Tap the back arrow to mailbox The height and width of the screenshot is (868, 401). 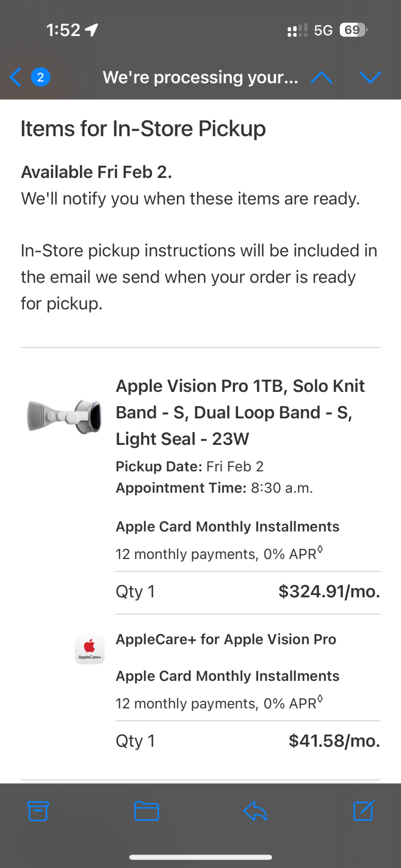[x=16, y=77]
